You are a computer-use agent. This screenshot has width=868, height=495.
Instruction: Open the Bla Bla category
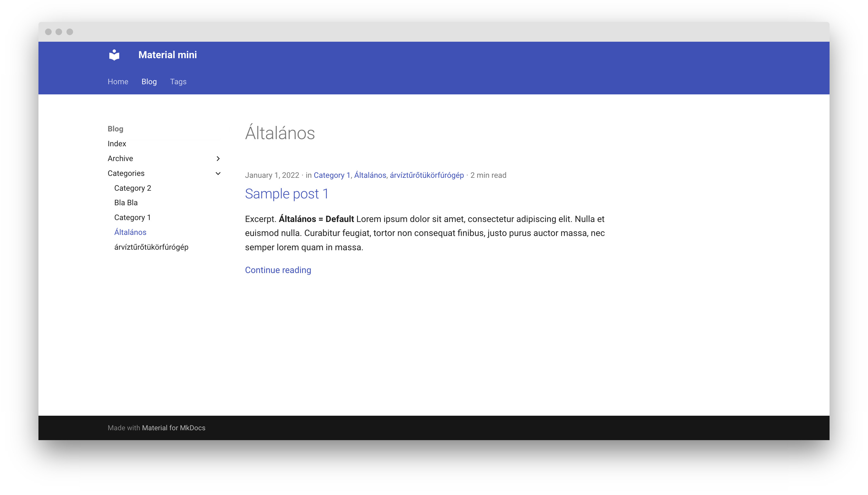[126, 202]
